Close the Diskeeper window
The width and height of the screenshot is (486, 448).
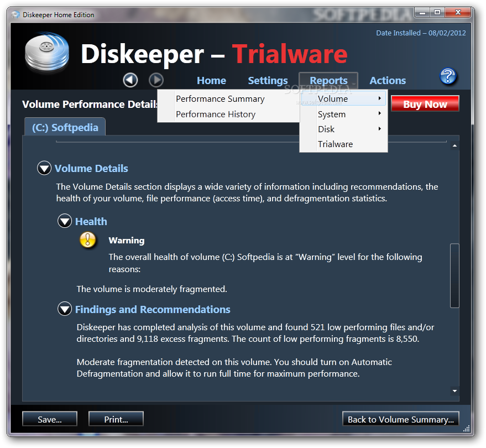click(458, 12)
